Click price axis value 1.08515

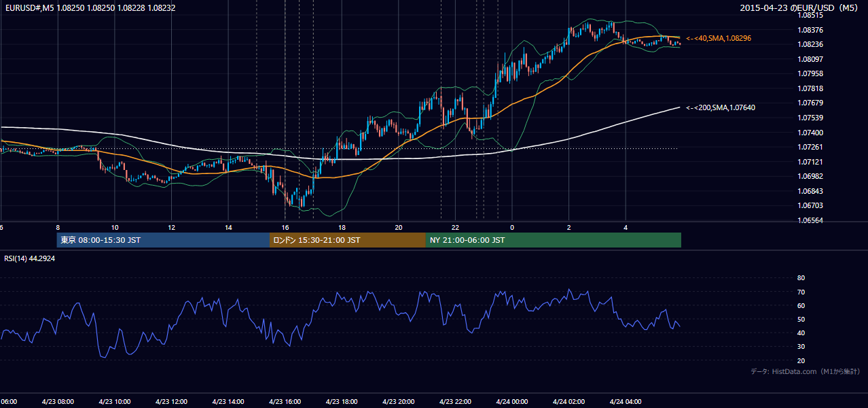[x=810, y=14]
